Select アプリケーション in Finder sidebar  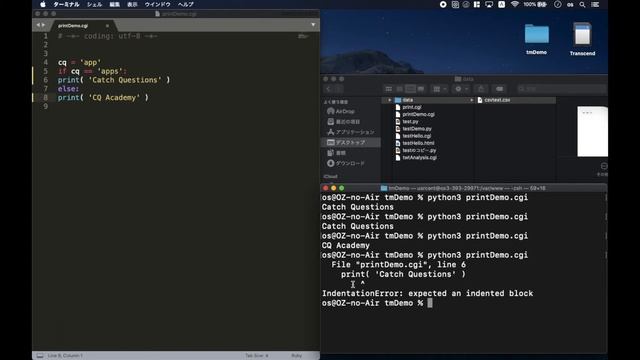(351, 132)
